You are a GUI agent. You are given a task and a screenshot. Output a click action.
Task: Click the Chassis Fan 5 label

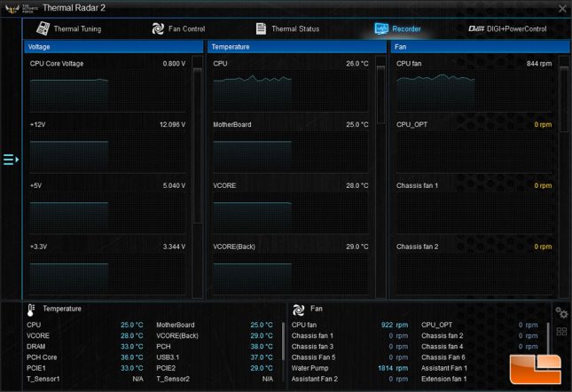click(313, 357)
